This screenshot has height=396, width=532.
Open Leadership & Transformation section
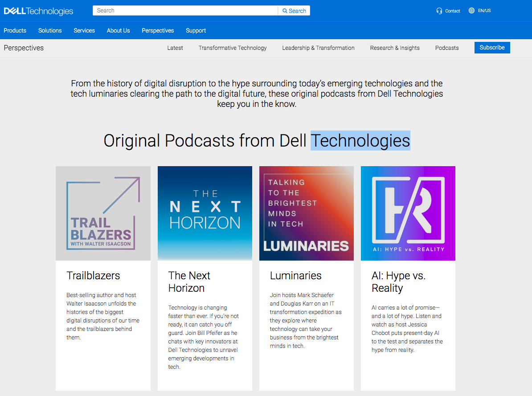click(x=318, y=48)
